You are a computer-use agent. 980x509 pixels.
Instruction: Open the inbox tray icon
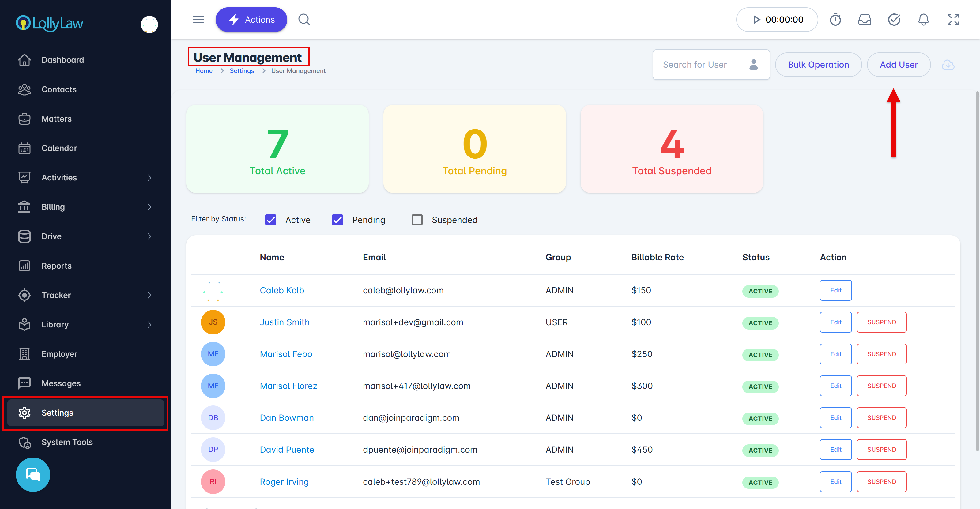point(864,19)
